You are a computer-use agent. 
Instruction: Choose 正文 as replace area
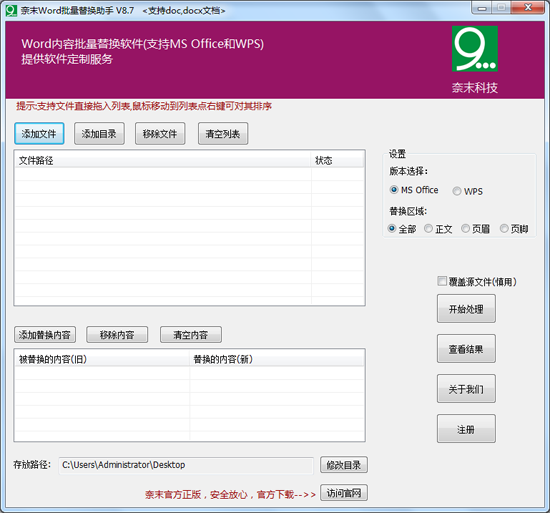coord(428,229)
